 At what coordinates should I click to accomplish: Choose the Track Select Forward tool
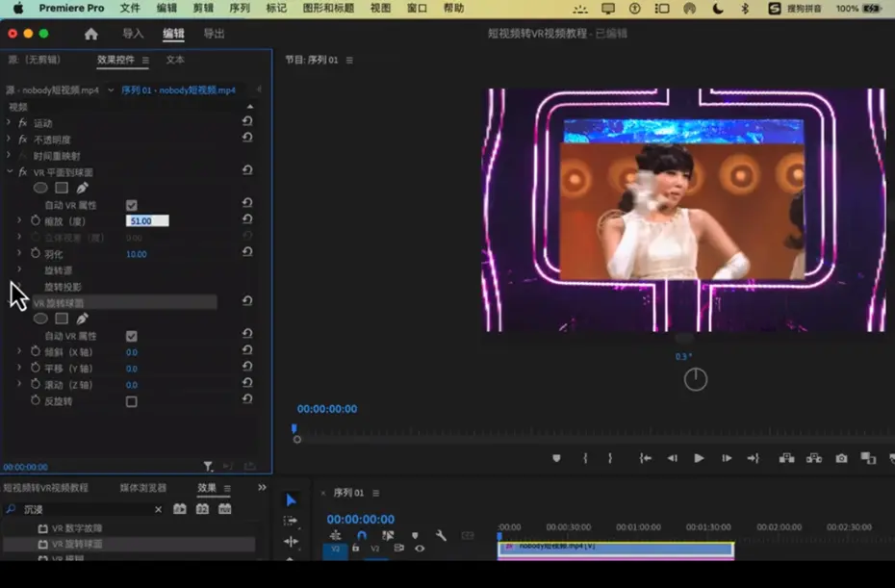[291, 521]
